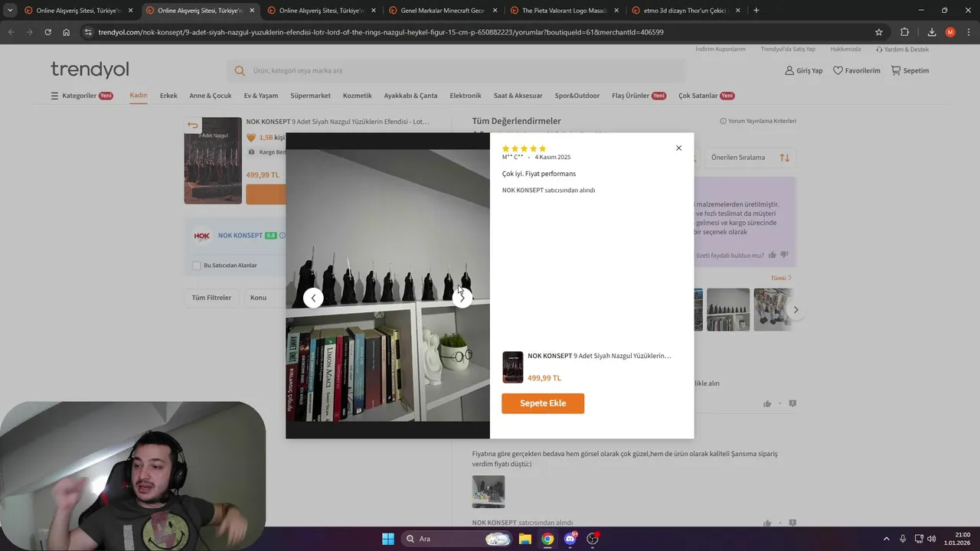Open Discord from the taskbar

(570, 539)
